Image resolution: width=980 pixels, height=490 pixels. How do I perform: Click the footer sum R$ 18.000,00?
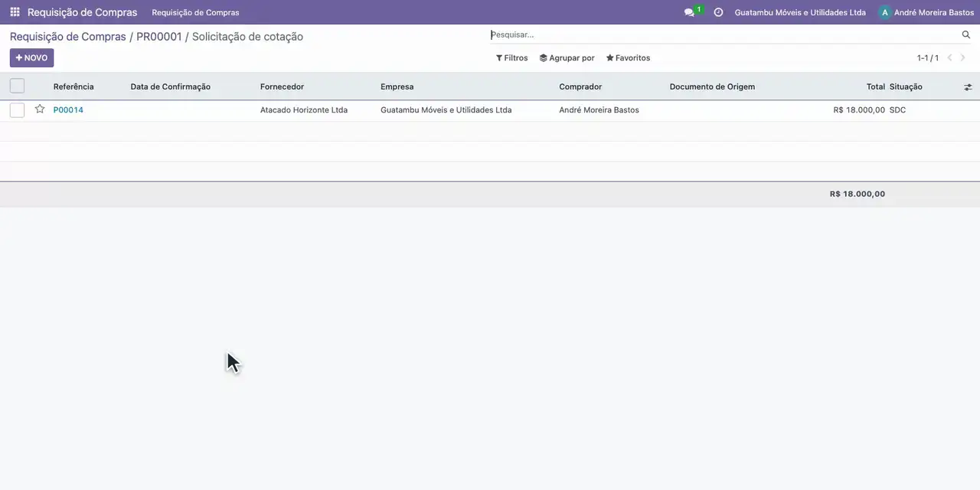coord(857,194)
